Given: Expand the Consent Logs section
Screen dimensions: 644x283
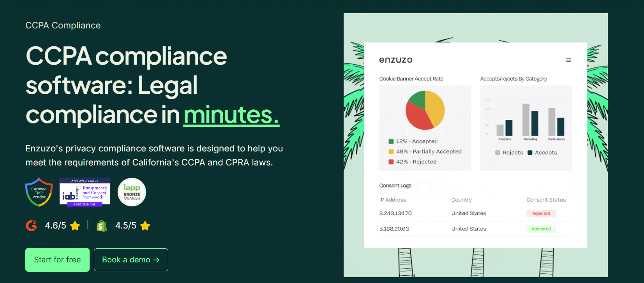Looking at the screenshot, I should click(395, 185).
